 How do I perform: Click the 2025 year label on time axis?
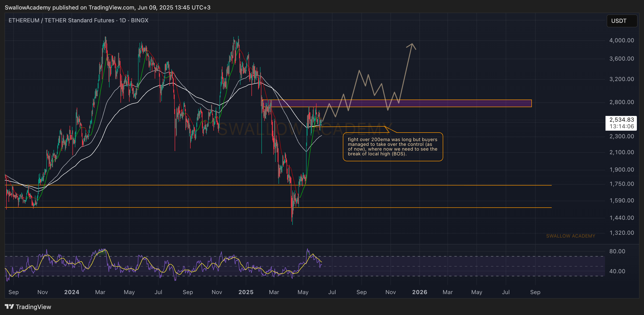tap(246, 292)
